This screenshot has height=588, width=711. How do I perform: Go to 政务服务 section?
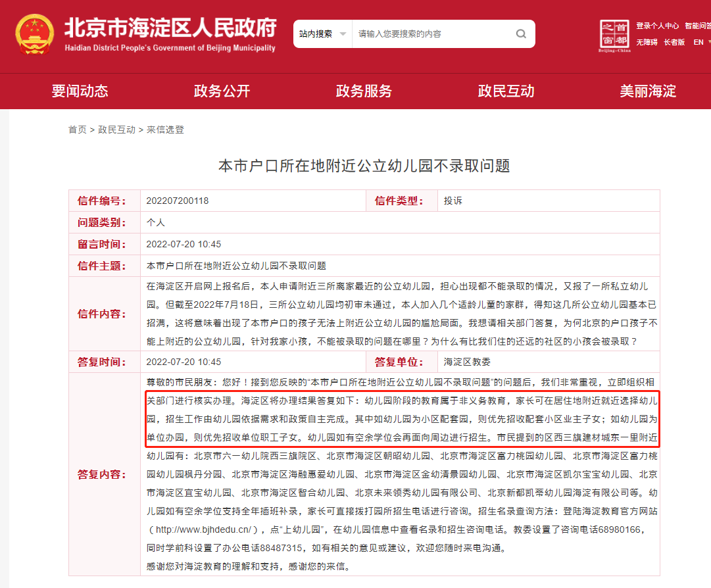364,91
